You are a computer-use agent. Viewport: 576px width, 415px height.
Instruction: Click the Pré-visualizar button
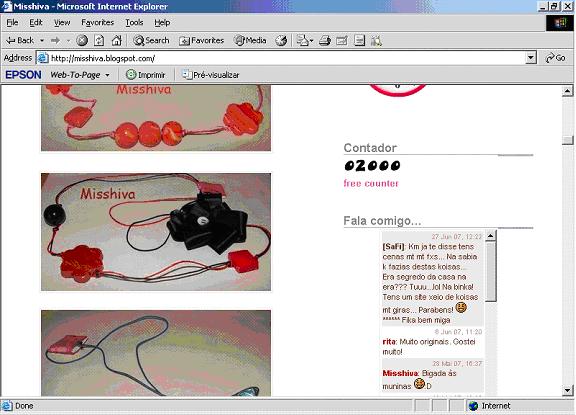[210, 75]
